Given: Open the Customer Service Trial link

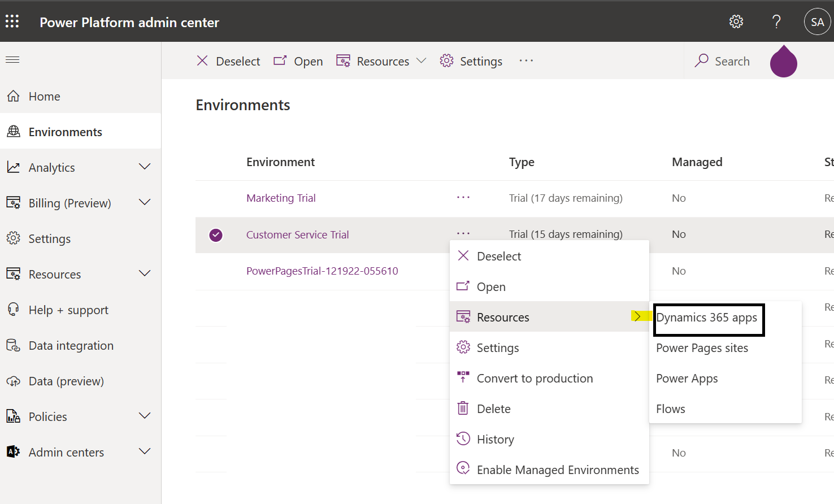Looking at the screenshot, I should point(297,234).
